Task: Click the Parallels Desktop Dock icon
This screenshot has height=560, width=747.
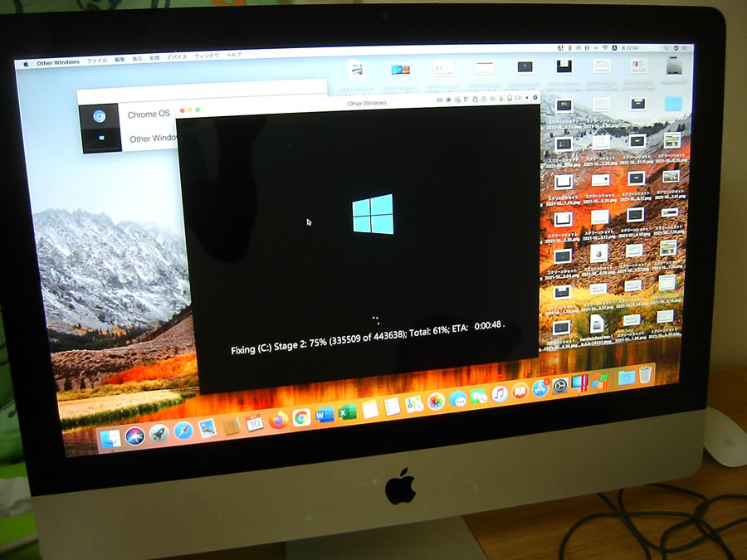Action: coord(580,383)
